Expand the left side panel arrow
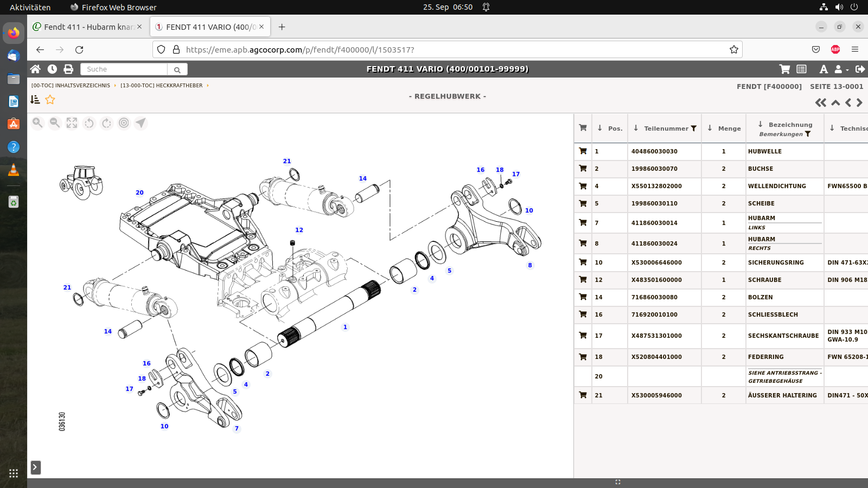 (35, 467)
